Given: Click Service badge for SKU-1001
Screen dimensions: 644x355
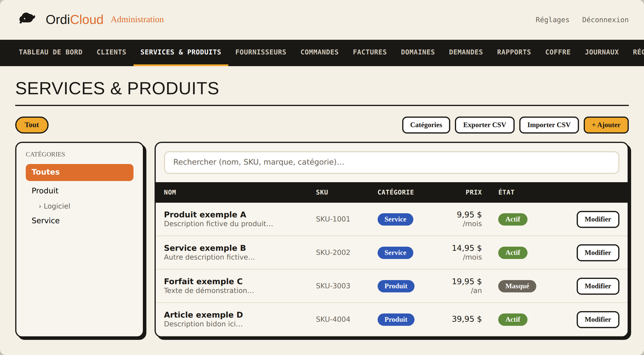Looking at the screenshot, I should pyautogui.click(x=395, y=219).
